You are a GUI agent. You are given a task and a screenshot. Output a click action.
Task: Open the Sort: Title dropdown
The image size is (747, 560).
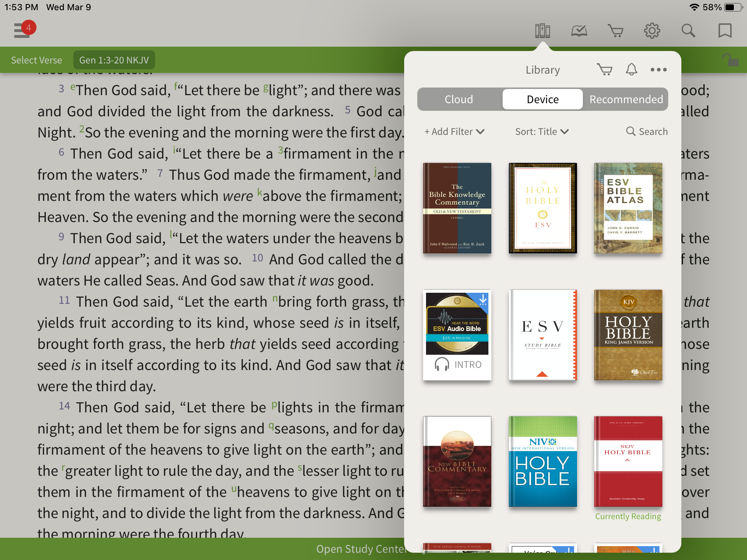pyautogui.click(x=542, y=132)
